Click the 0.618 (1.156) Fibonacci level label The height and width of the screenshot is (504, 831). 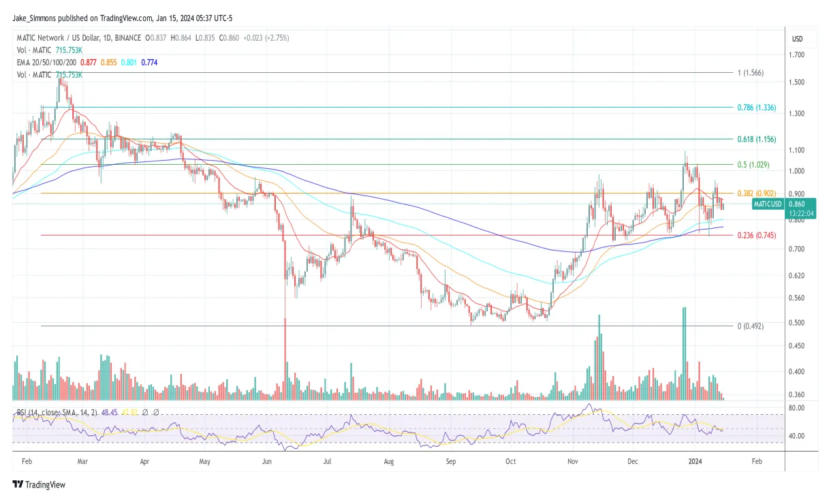coord(755,139)
